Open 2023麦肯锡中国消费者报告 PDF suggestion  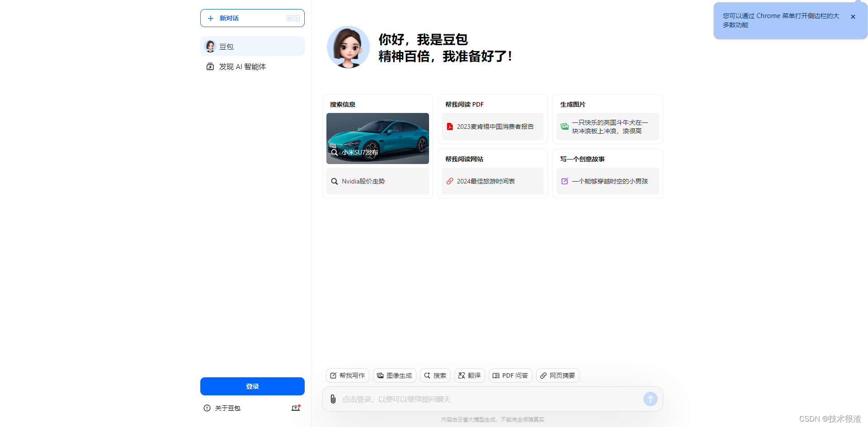pyautogui.click(x=493, y=127)
